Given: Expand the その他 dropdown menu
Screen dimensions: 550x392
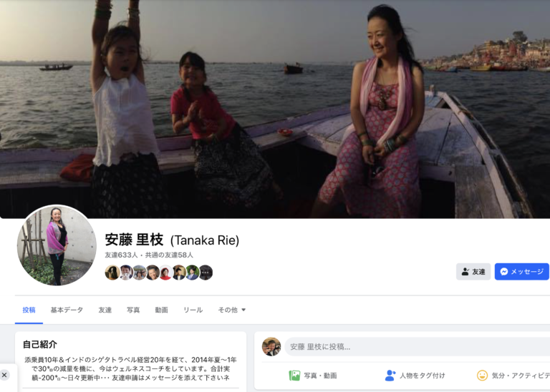Looking at the screenshot, I should pyautogui.click(x=232, y=310).
